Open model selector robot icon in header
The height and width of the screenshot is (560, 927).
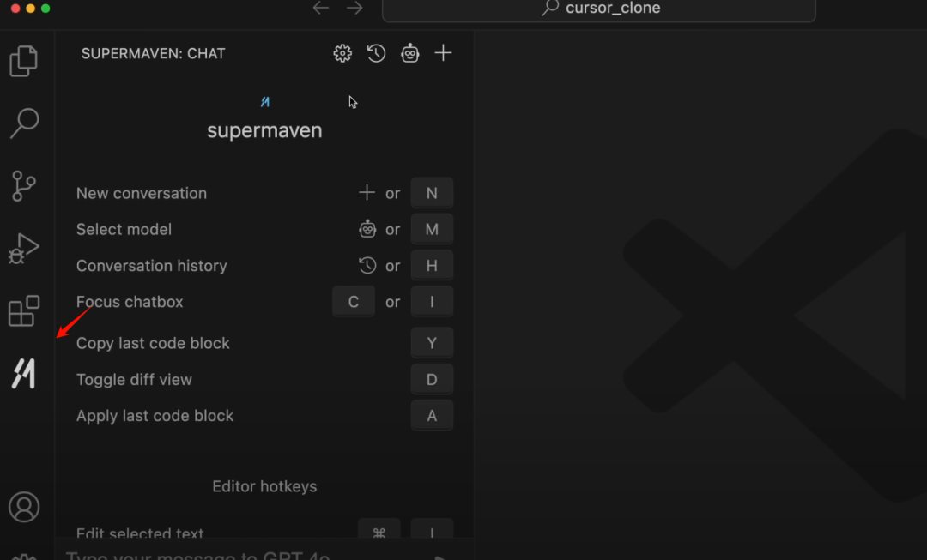(x=409, y=53)
